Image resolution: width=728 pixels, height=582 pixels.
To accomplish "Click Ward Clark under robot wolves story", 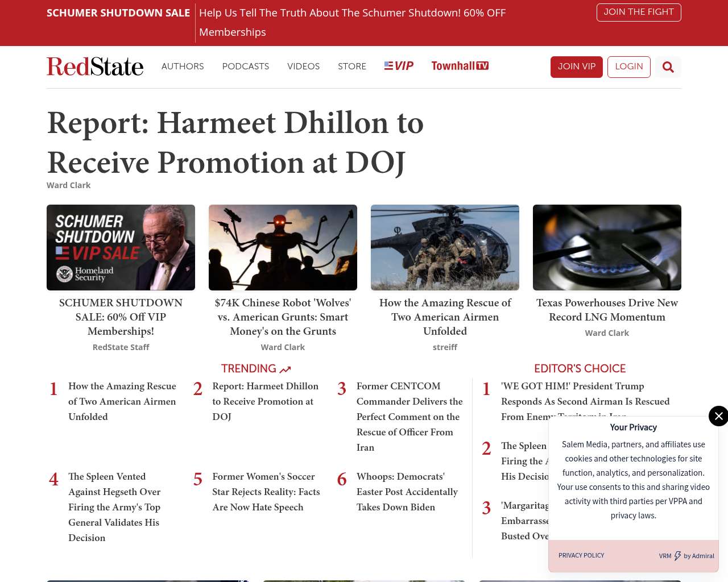I will (x=283, y=347).
